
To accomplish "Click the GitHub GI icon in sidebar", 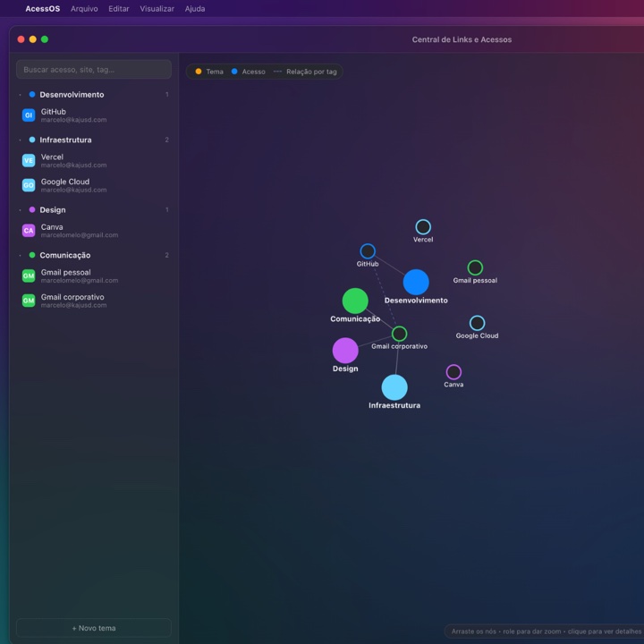I will point(29,115).
